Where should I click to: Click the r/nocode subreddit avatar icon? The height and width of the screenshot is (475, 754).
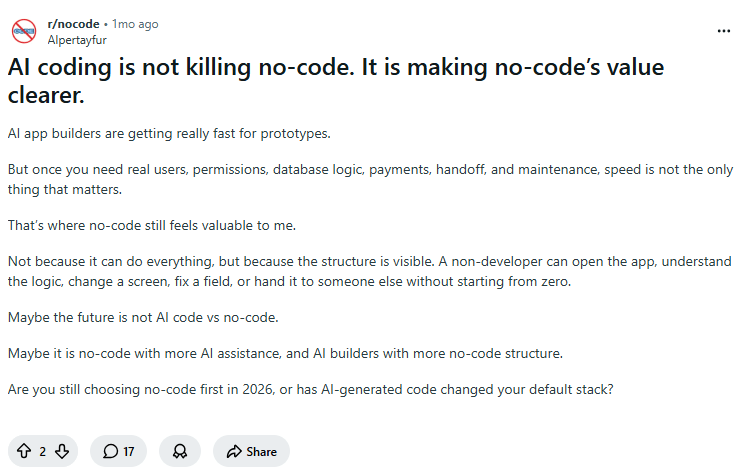click(24, 31)
